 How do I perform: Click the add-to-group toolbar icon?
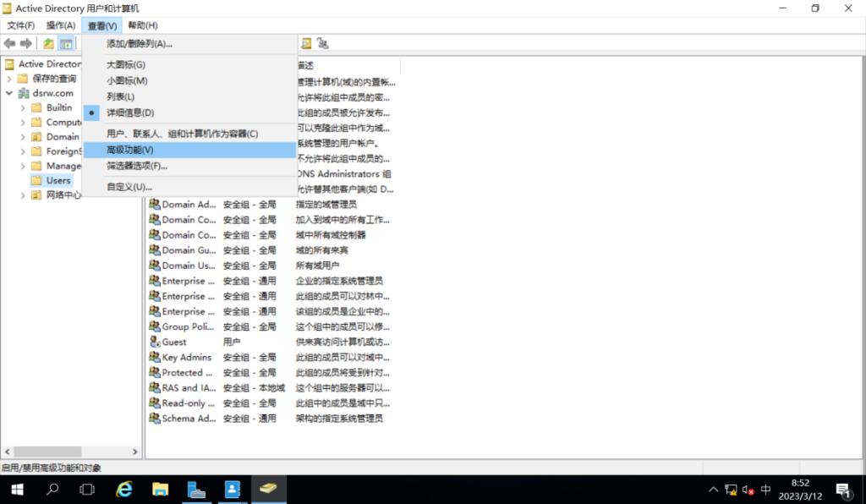pos(323,44)
